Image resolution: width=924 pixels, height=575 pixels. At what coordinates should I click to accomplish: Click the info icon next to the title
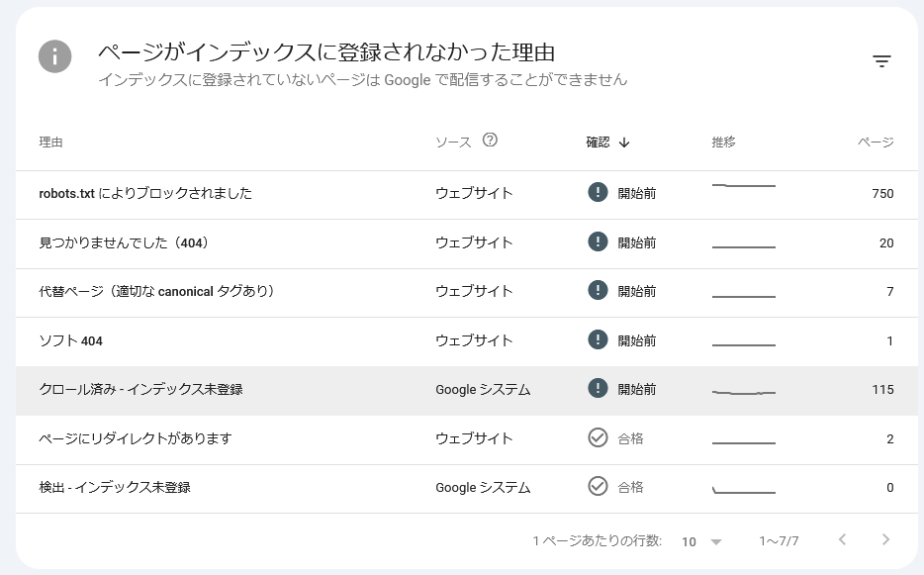(x=55, y=56)
